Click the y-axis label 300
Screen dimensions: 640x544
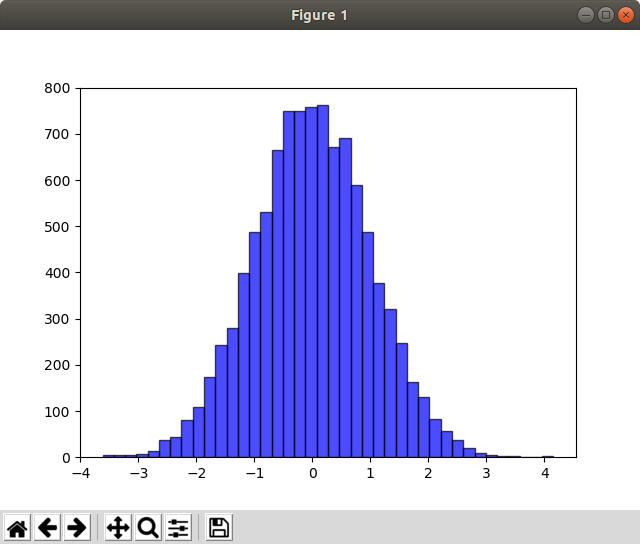point(57,319)
